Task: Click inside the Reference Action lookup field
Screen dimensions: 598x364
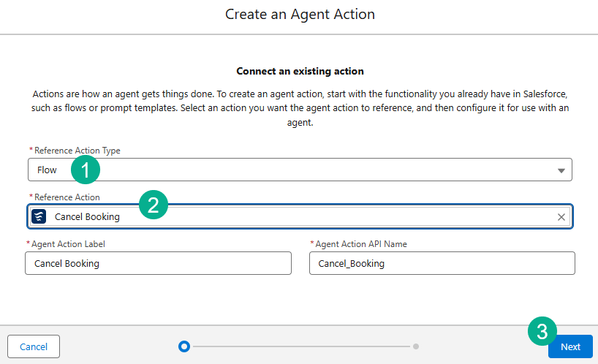Action: 292,217
